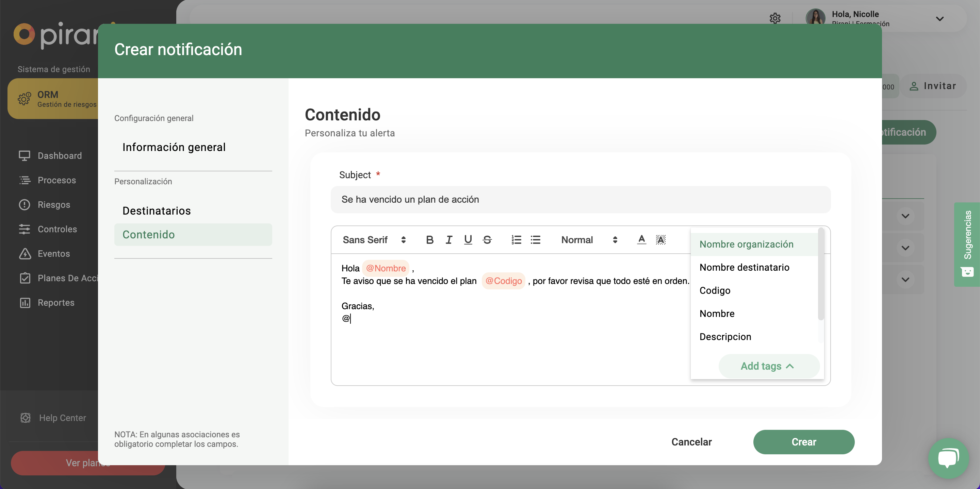
Task: Open the Eventos section in the sidebar
Action: (54, 254)
